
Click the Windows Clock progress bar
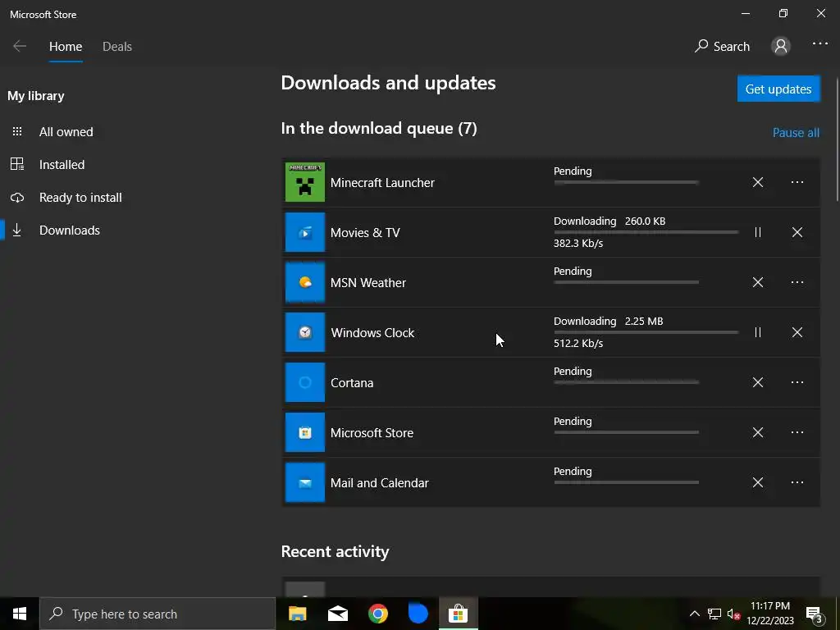click(646, 332)
